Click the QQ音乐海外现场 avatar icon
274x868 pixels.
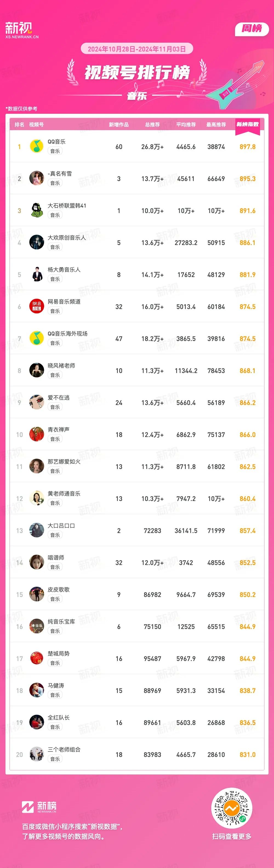tap(36, 338)
